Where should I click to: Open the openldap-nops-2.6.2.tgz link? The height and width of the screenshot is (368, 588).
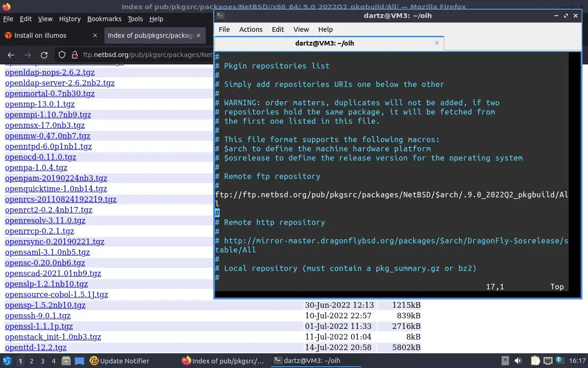pyautogui.click(x=50, y=72)
